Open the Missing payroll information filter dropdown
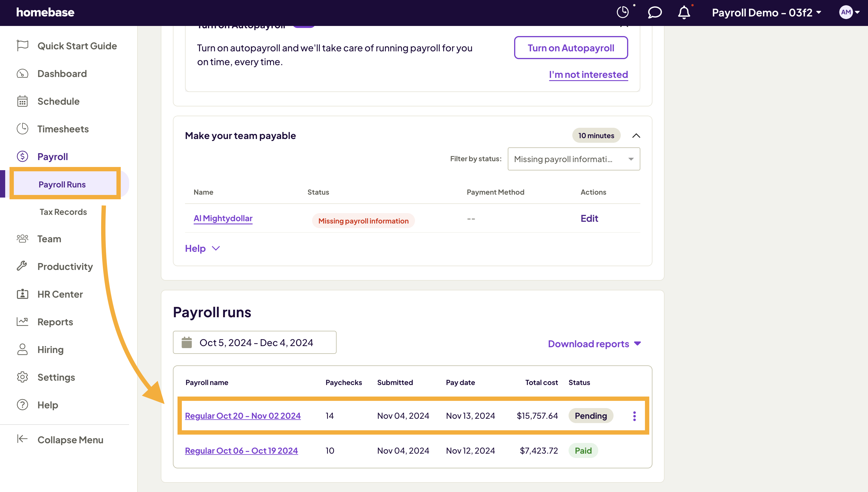The image size is (868, 492). 573,159
